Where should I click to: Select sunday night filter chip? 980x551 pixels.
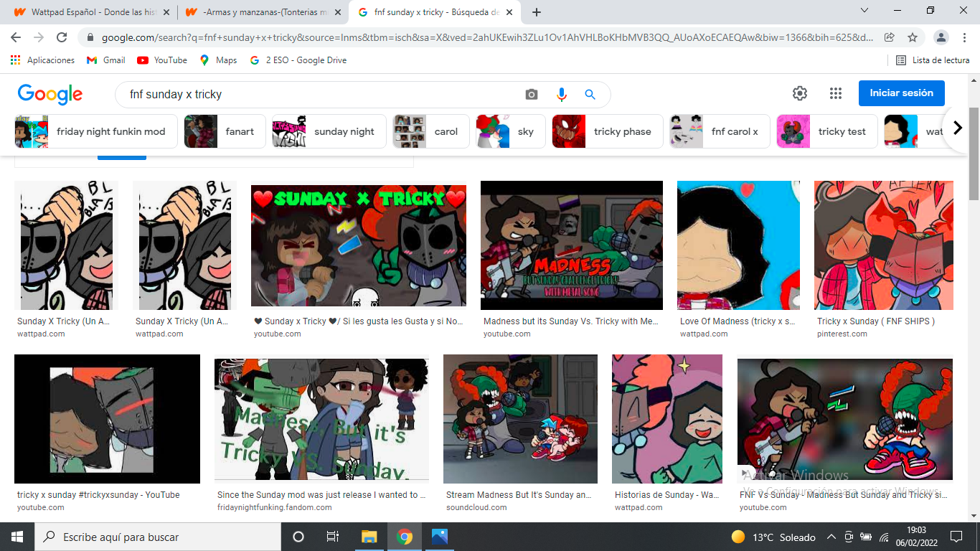point(329,131)
